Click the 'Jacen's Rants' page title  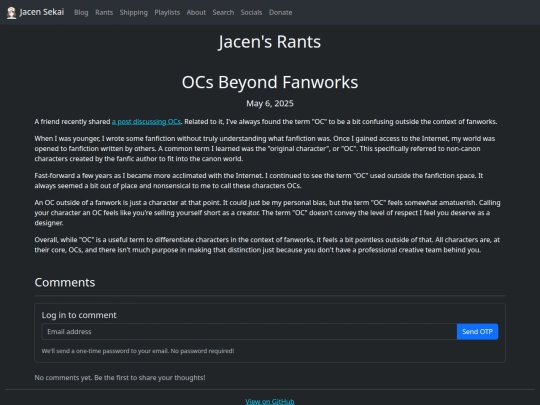point(270,42)
